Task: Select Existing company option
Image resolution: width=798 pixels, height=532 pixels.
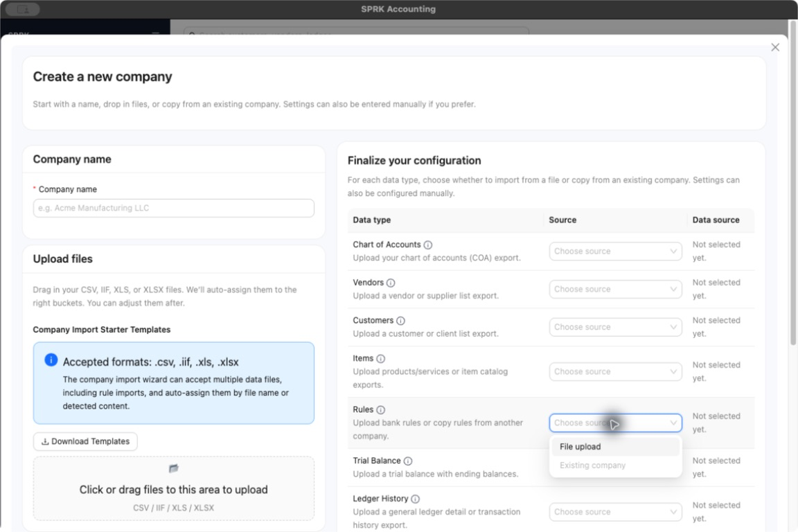Action: click(x=615, y=465)
